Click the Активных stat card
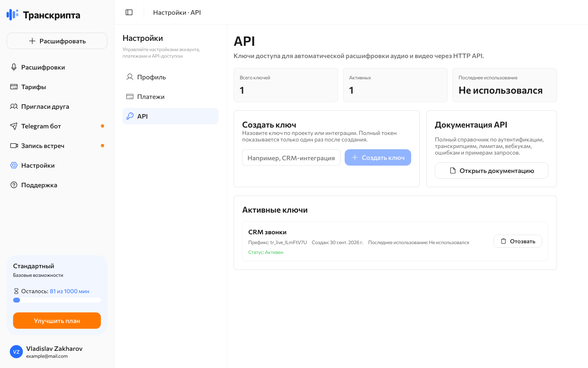The image size is (588, 368). click(395, 85)
